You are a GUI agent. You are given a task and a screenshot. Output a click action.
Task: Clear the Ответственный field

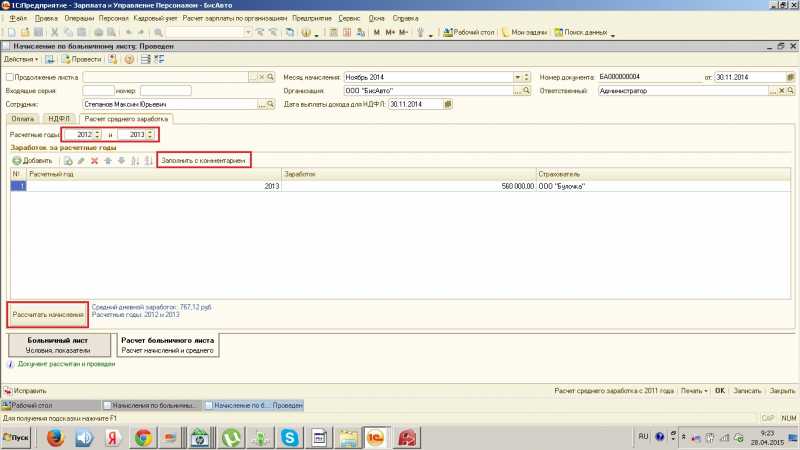[x=782, y=91]
